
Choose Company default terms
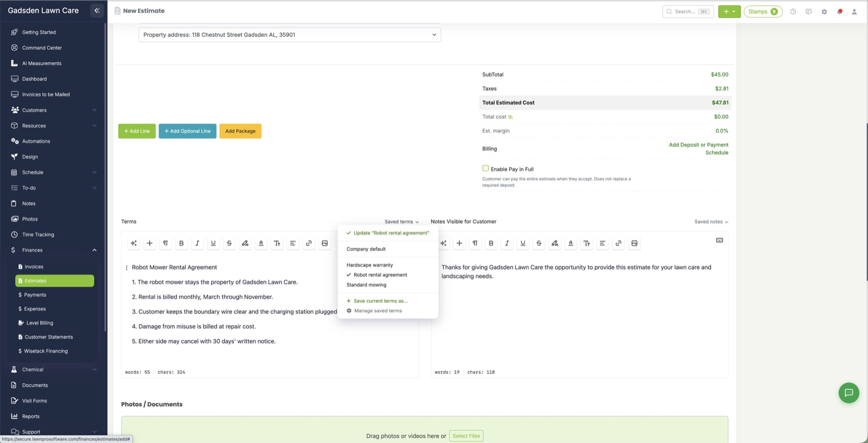point(366,249)
